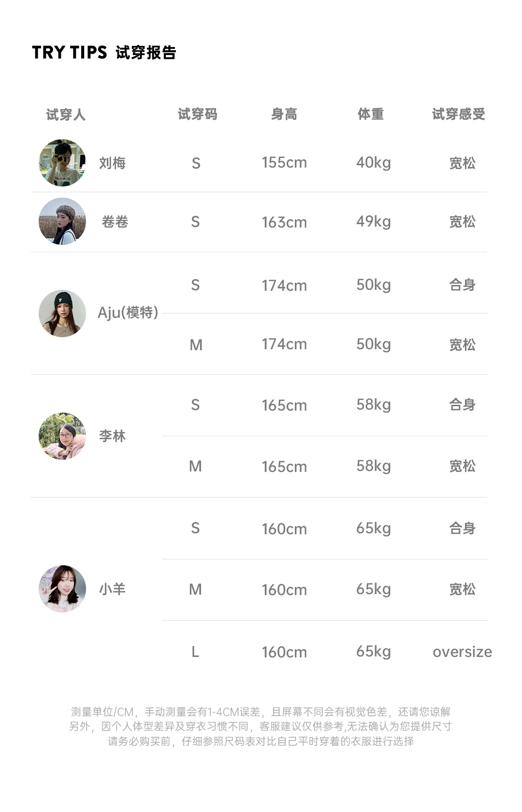Click 刘梅's avatar photo
Viewport: 522px width, 812px height.
(62, 163)
